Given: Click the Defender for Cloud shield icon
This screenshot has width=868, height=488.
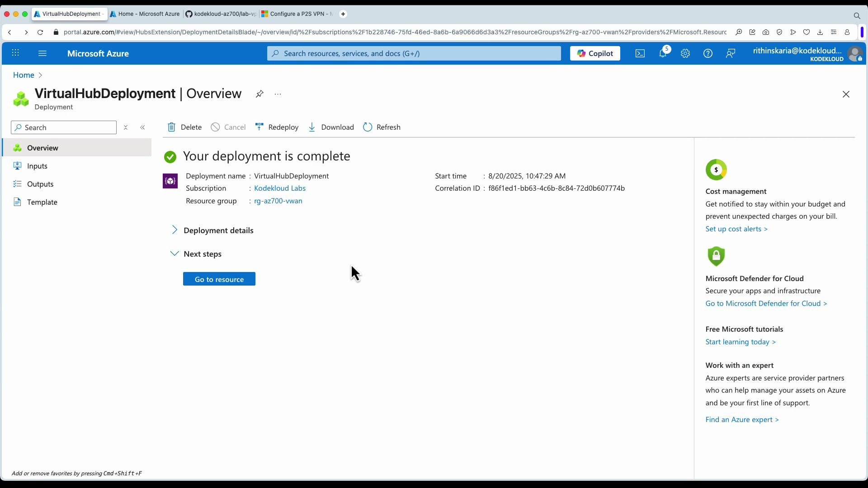Looking at the screenshot, I should click(x=716, y=256).
